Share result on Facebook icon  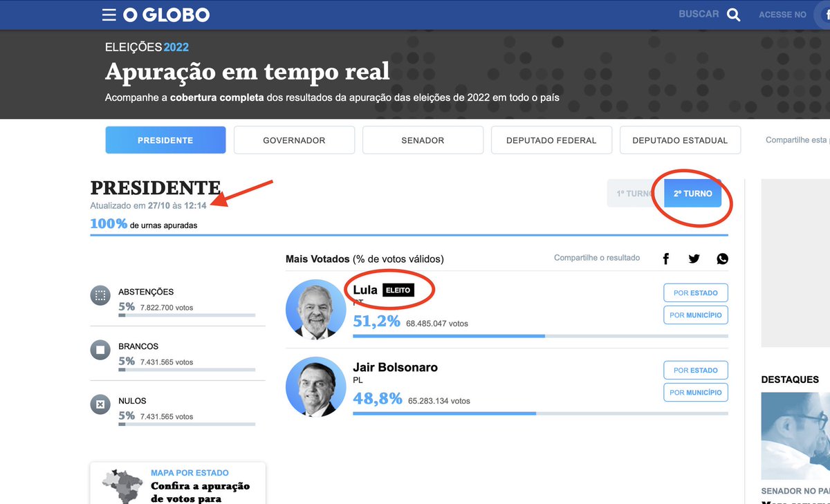coord(666,259)
